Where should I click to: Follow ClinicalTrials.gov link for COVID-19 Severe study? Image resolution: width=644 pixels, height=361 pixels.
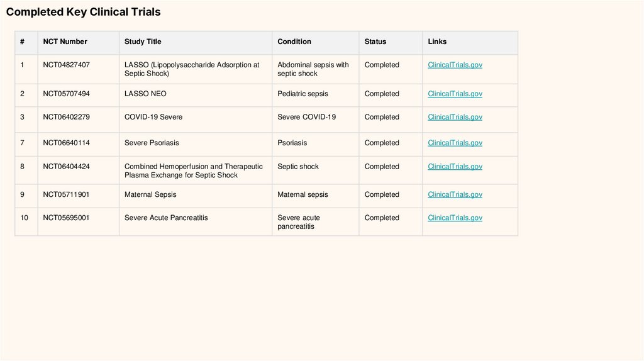455,117
